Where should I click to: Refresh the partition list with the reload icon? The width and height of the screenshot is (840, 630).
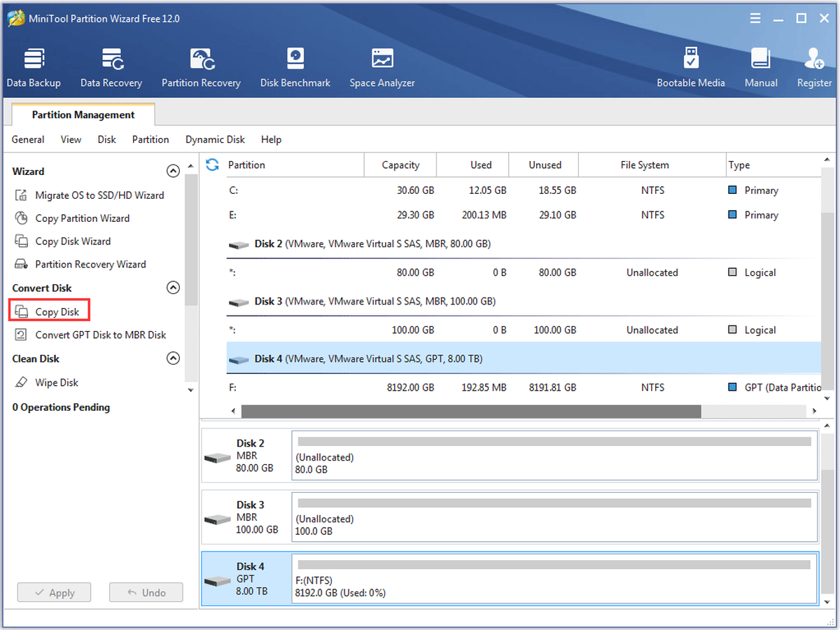[212, 164]
